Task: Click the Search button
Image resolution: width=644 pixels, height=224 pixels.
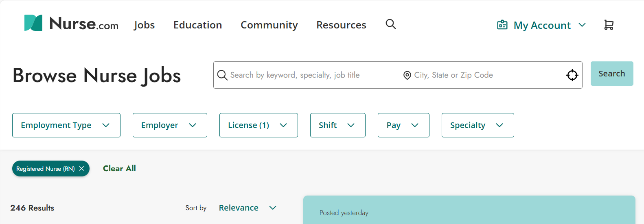Action: point(612,74)
